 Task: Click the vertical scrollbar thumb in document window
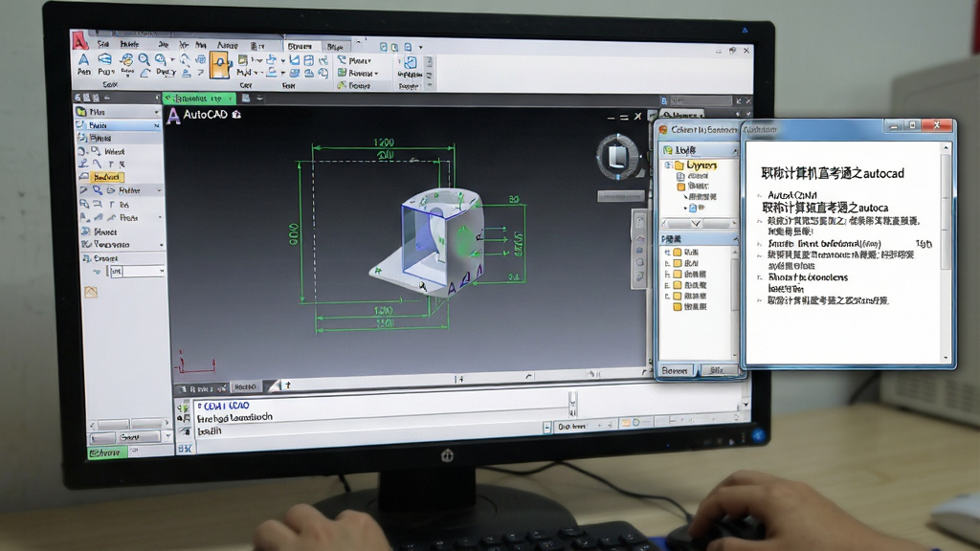point(945,212)
